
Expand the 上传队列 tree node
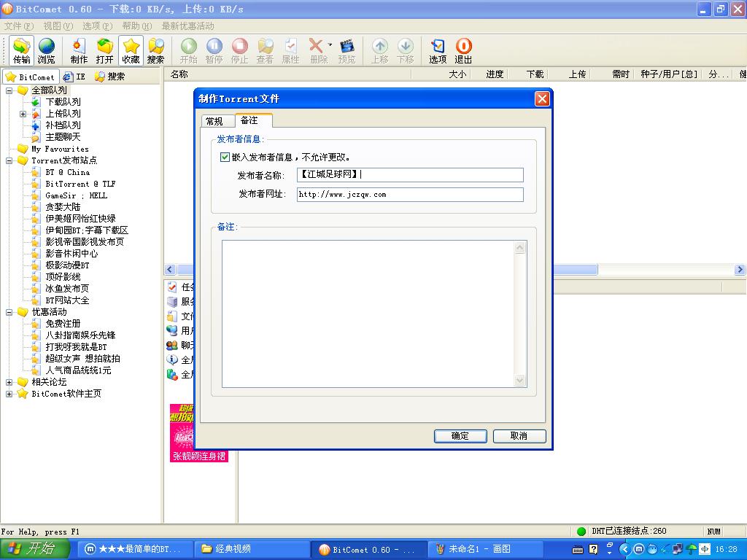[23, 114]
